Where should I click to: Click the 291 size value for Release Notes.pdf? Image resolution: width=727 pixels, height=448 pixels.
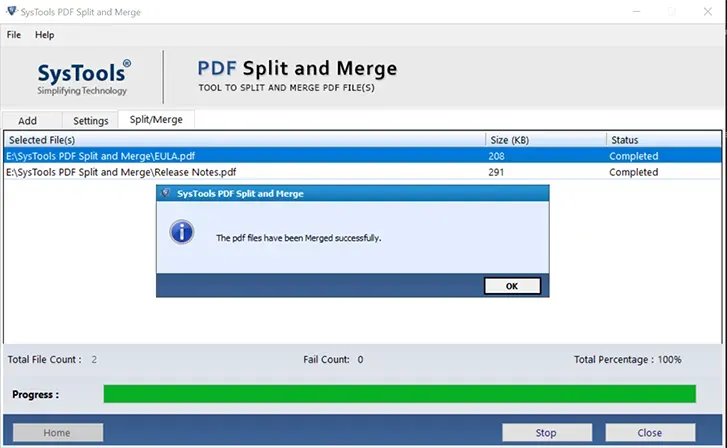496,172
